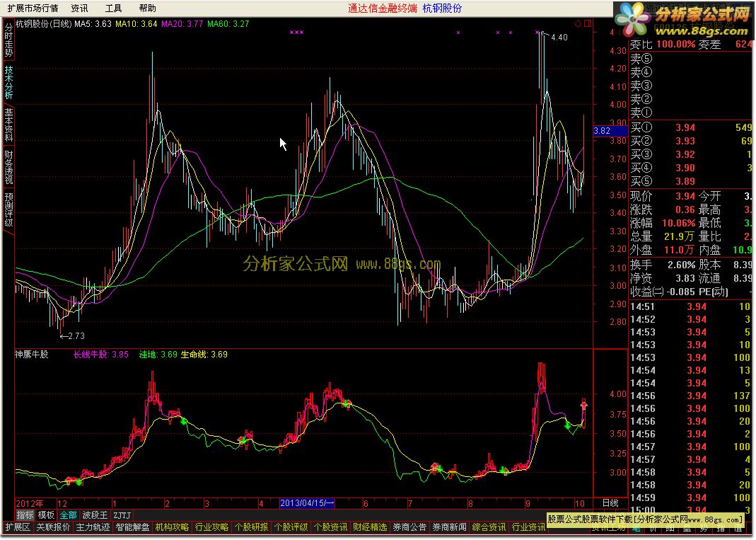This screenshot has height=540, width=756.
Task: Click the MA60: 3.27 indicator label
Action: (228, 23)
